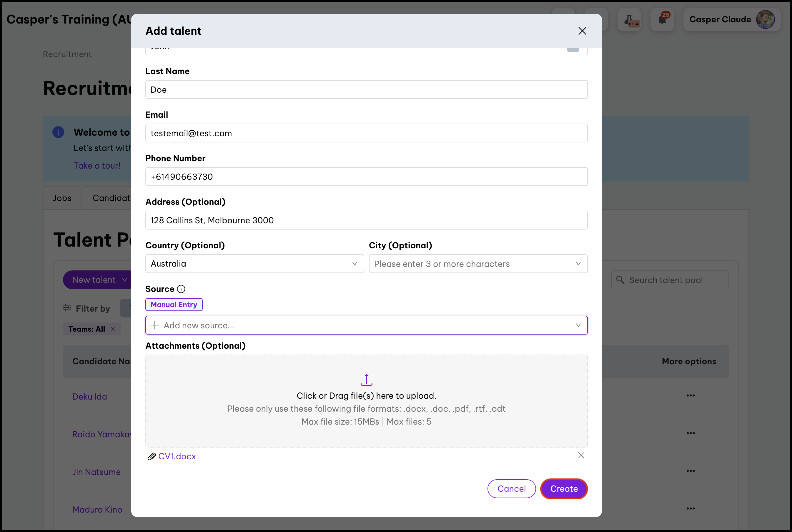This screenshot has width=792, height=532.
Task: Expand the Add new source dropdown
Action: pos(578,325)
